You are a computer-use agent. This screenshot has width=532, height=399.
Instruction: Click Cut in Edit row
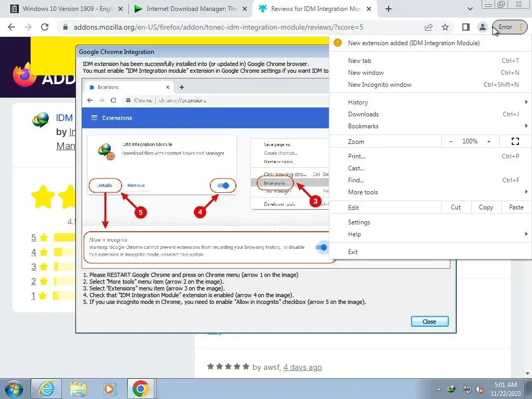[456, 207]
